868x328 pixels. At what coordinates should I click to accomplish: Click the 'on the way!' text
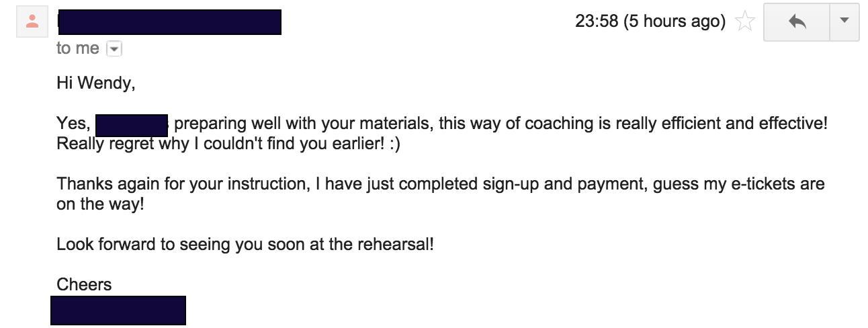[100, 204]
